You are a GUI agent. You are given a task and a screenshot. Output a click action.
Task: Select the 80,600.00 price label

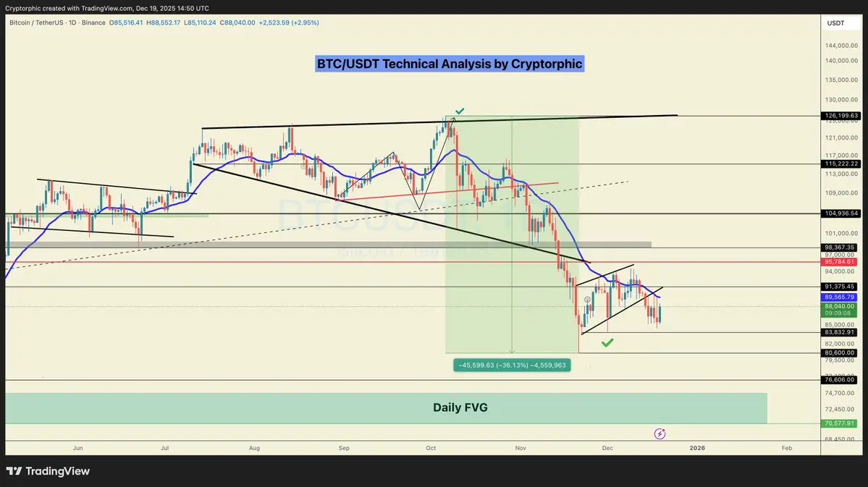point(840,352)
